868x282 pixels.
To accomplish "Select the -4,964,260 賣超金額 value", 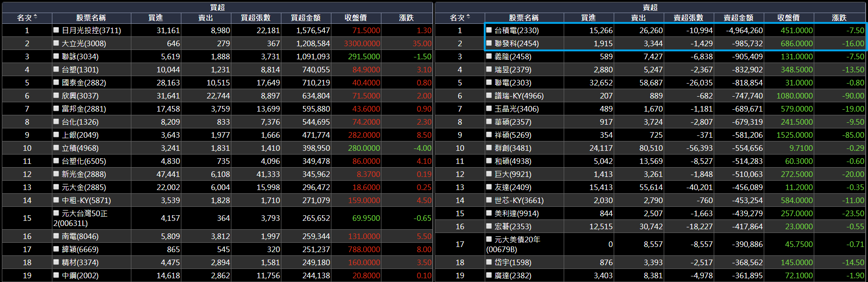I will (744, 30).
